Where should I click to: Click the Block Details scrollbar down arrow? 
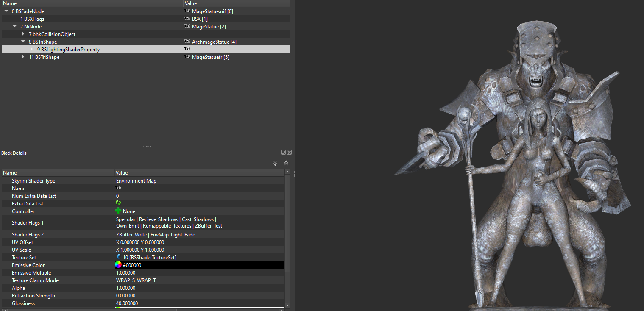point(288,305)
